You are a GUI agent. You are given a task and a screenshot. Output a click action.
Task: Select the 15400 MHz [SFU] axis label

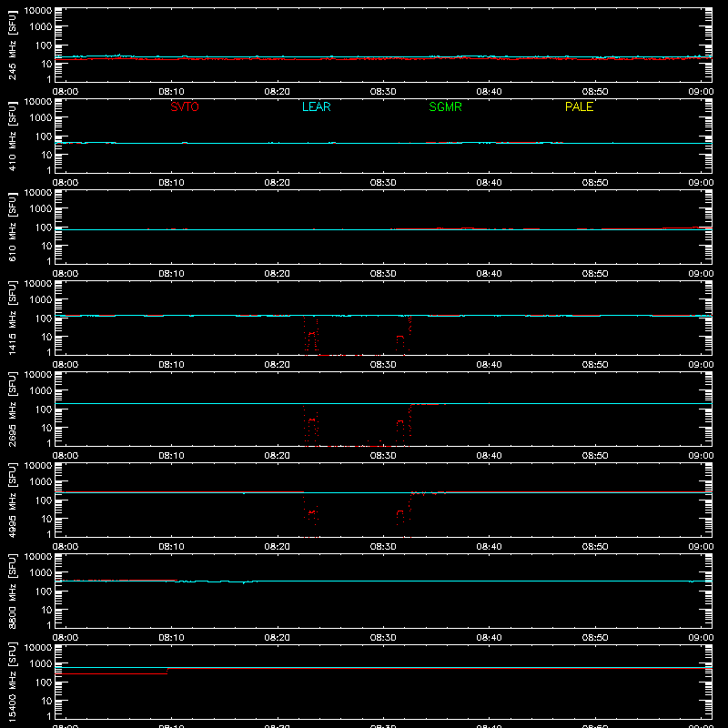pos(13,682)
